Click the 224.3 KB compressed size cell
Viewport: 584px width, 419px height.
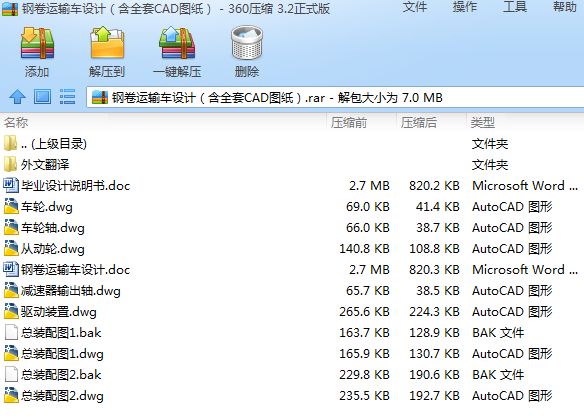[434, 311]
